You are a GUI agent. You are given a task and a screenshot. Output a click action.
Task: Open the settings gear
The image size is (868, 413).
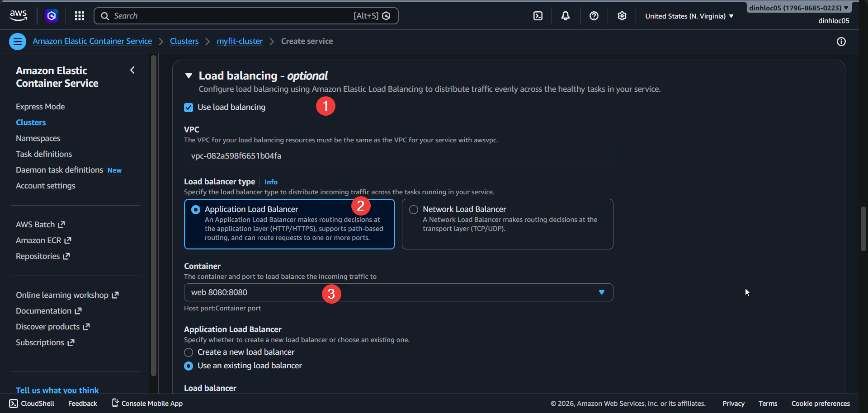[622, 15]
